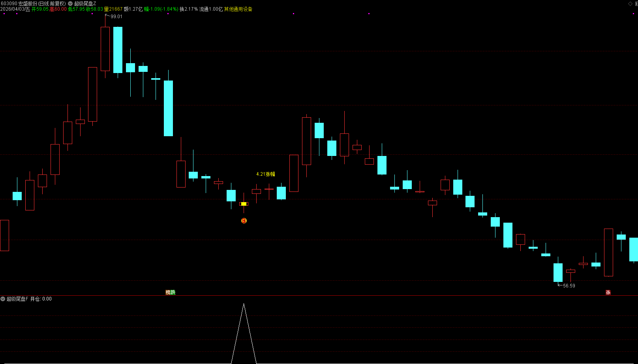Open the 超级尾盘F sub-chart indicator dropdown

(x=3, y=299)
